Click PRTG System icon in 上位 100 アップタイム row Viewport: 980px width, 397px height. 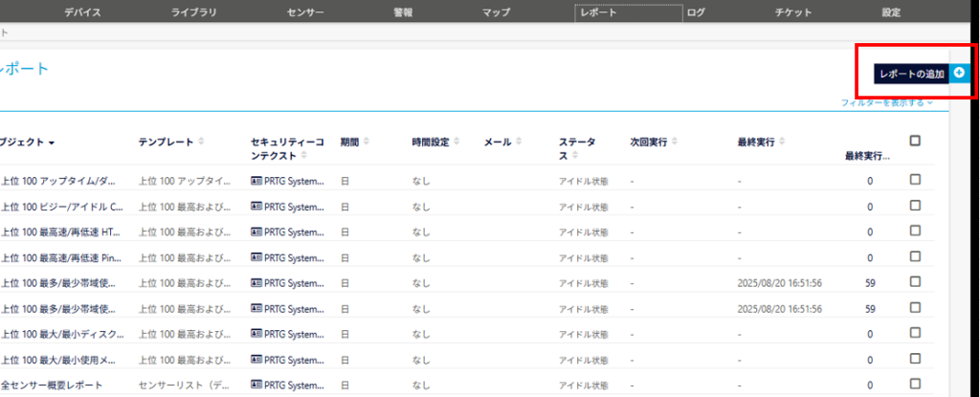256,180
